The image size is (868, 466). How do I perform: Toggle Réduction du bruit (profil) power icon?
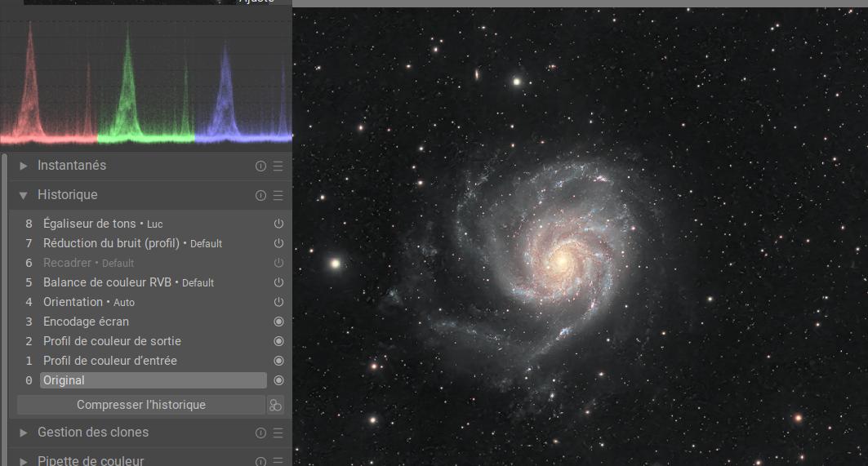click(x=278, y=243)
